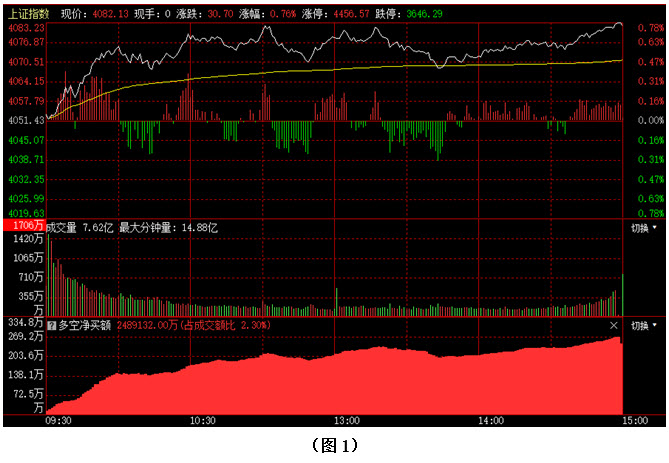
Task: Open help icon beside 多空净买额
Action: click(52, 326)
